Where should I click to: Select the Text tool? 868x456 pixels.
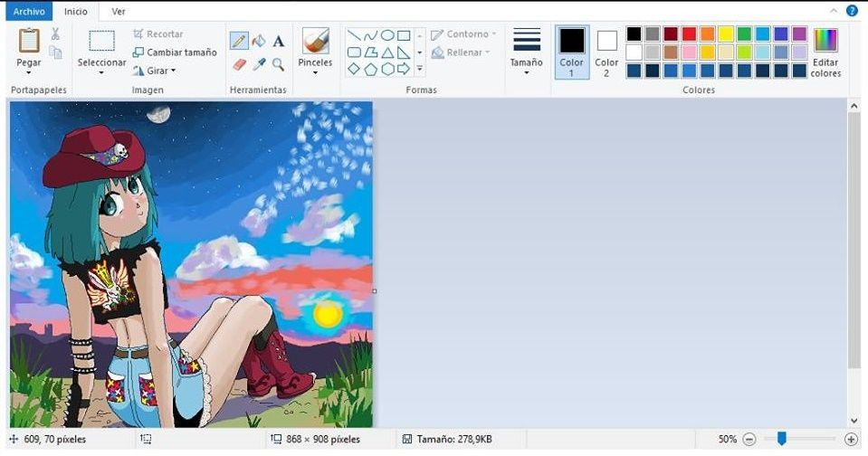[279, 41]
